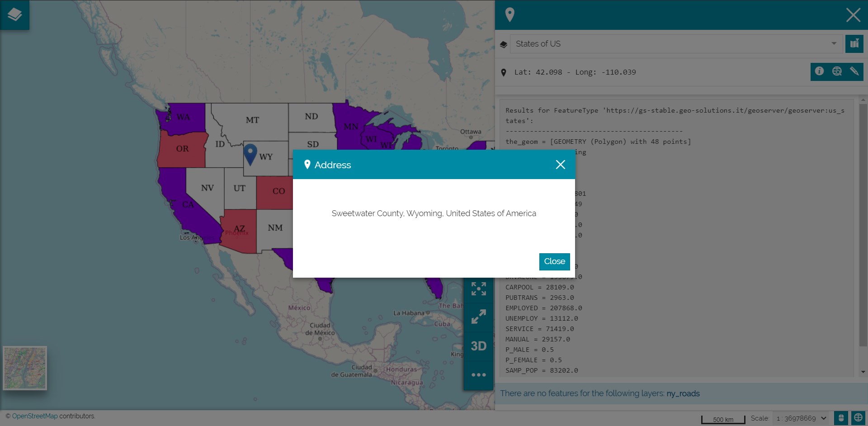
Task: Click the zoom to max extent icon
Action: click(478, 289)
